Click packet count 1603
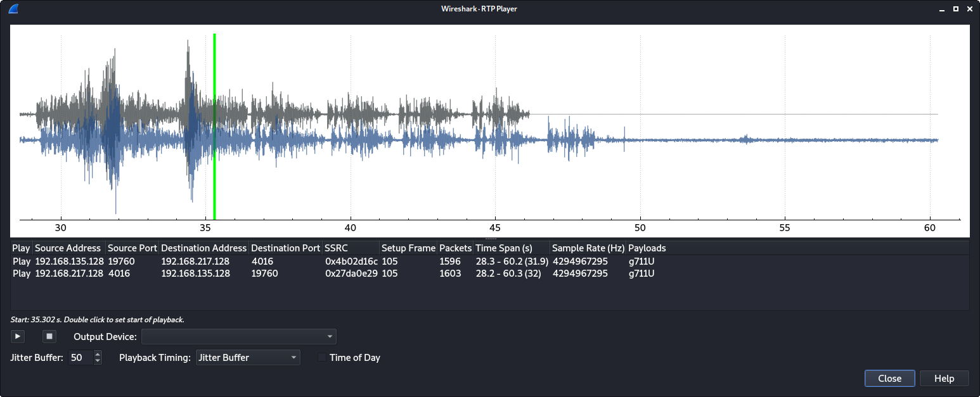 (x=450, y=274)
